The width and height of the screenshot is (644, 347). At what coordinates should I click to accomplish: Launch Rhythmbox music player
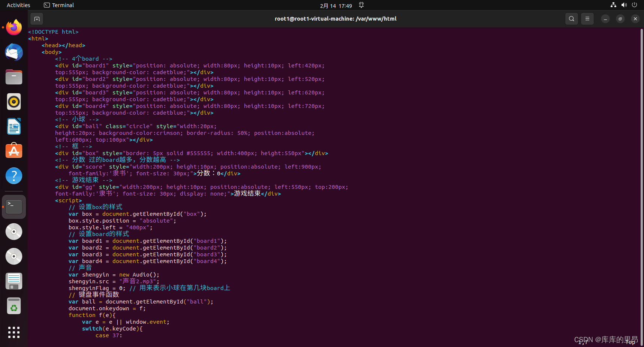coord(14,102)
